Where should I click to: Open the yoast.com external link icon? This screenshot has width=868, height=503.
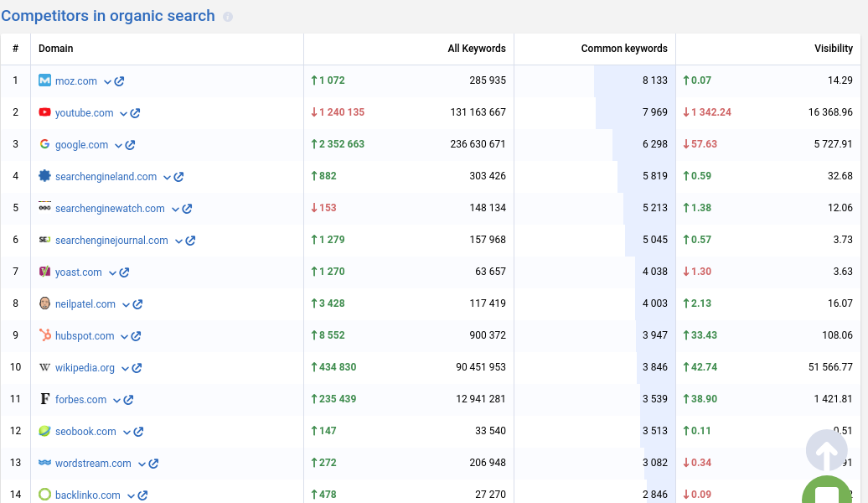125,272
